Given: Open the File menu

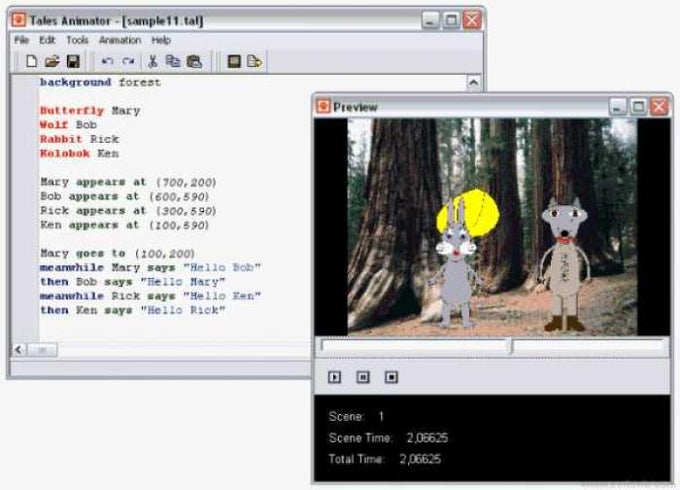Looking at the screenshot, I should (x=21, y=40).
